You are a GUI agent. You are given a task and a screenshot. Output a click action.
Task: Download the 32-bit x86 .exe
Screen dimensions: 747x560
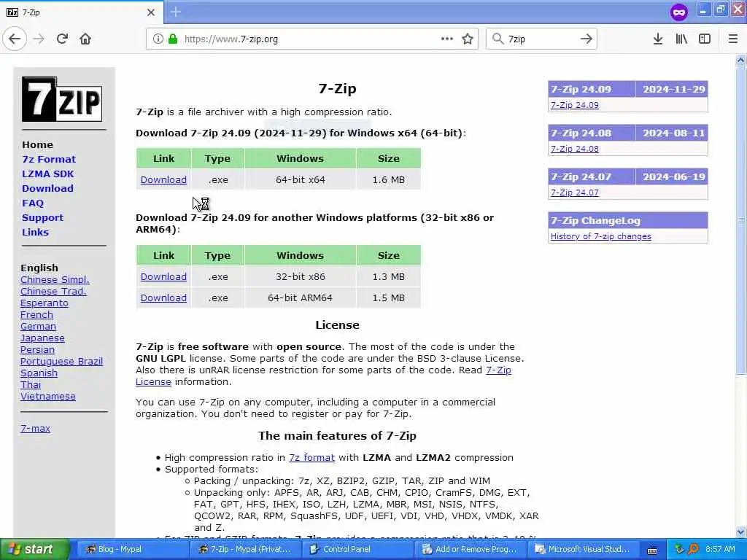(163, 276)
